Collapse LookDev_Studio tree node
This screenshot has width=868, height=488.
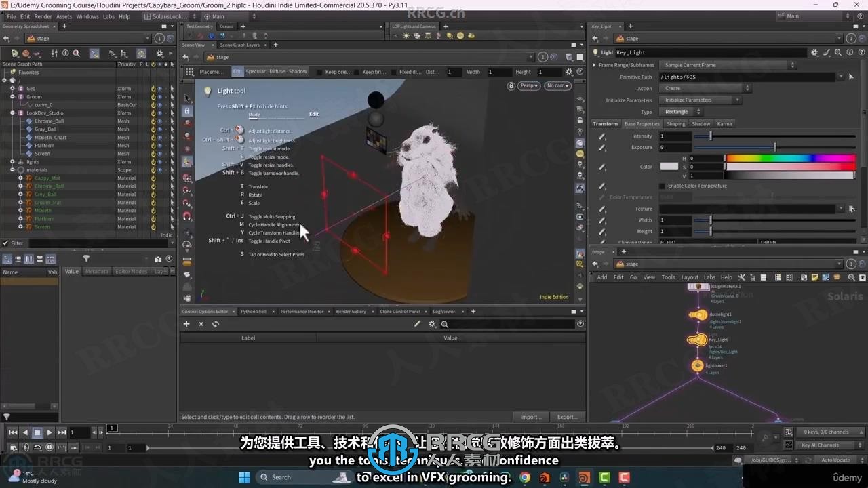tap(12, 113)
